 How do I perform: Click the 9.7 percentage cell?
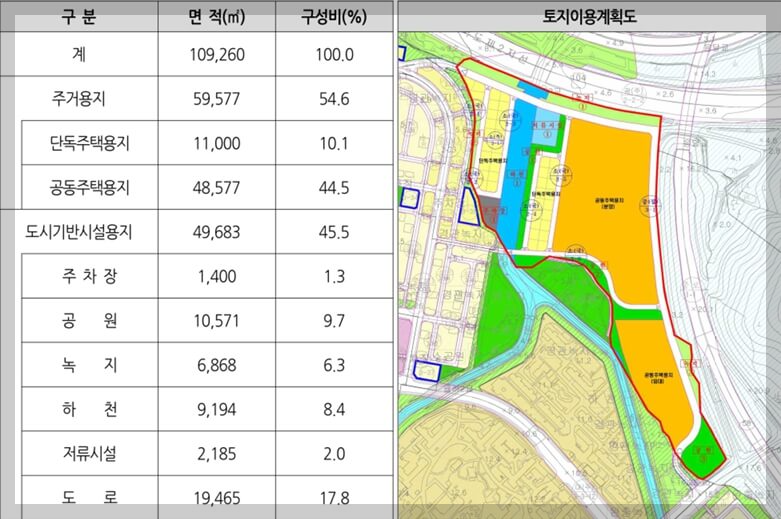(334, 321)
